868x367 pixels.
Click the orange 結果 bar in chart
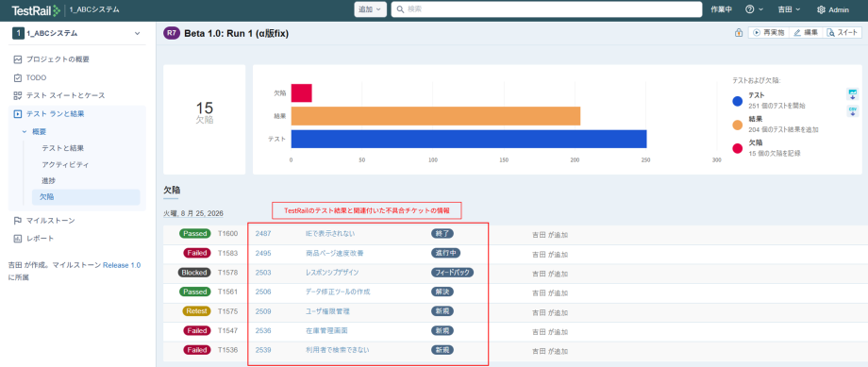tap(436, 116)
